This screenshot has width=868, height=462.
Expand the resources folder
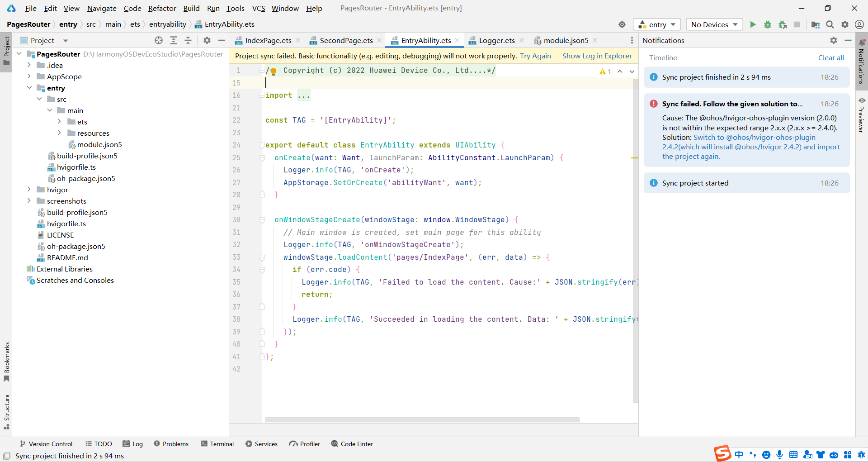click(59, 133)
